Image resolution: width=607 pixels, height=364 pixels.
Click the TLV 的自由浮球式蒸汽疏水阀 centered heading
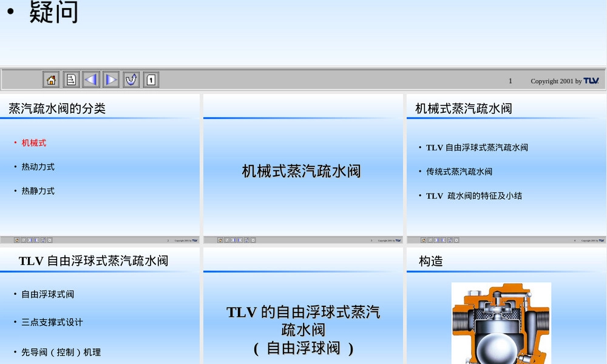303,330
